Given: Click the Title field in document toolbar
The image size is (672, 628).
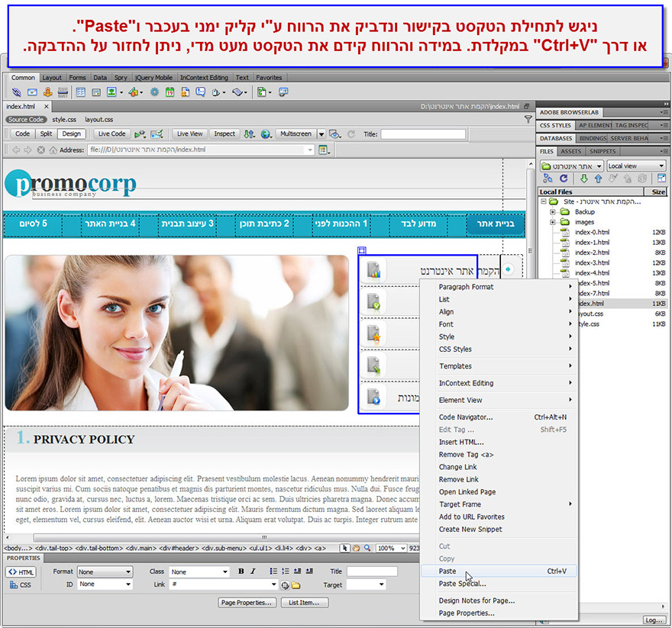Looking at the screenshot, I should [423, 134].
